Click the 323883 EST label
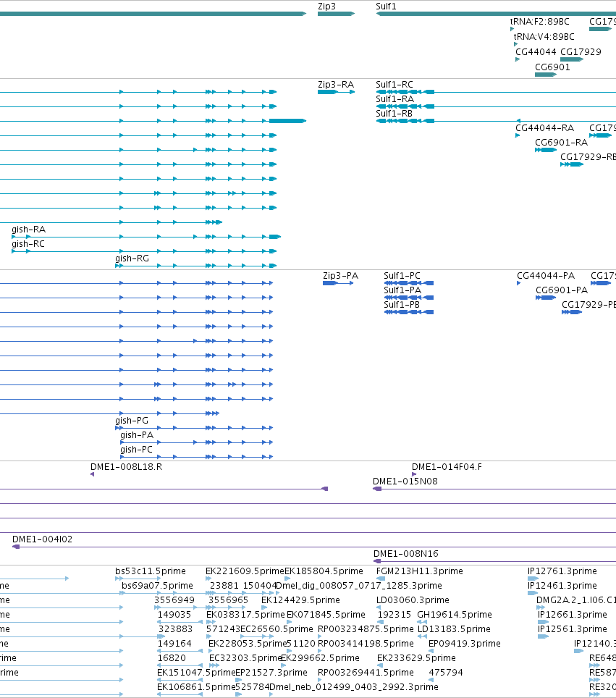616x698 pixels. 175,629
